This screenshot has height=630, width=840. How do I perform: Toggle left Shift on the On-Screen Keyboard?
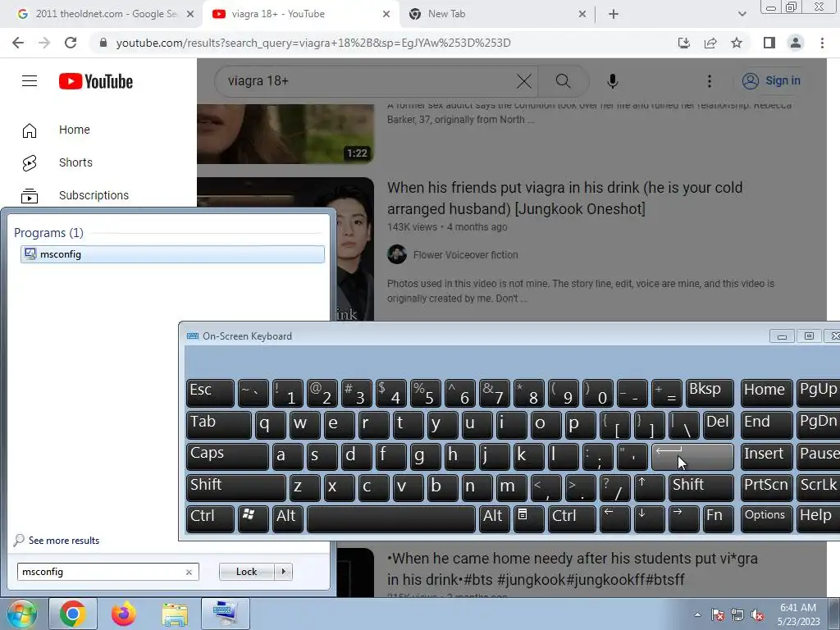(x=235, y=487)
